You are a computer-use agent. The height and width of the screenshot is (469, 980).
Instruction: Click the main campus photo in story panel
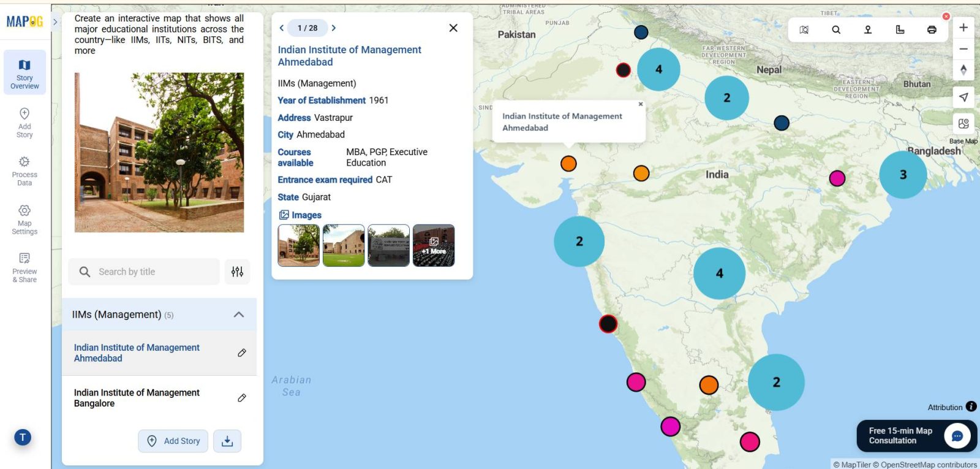159,152
